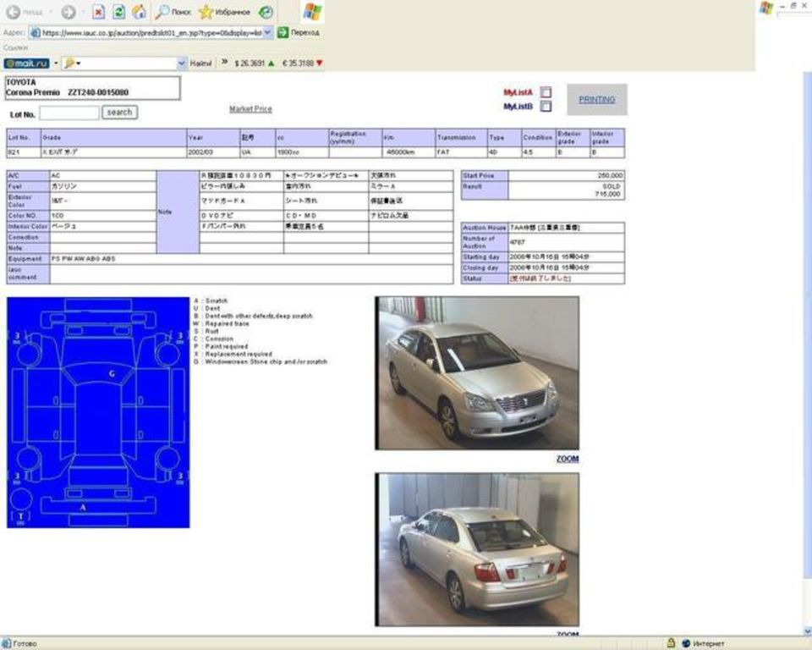
Task: Stop page loading with the red X icon
Action: click(99, 12)
